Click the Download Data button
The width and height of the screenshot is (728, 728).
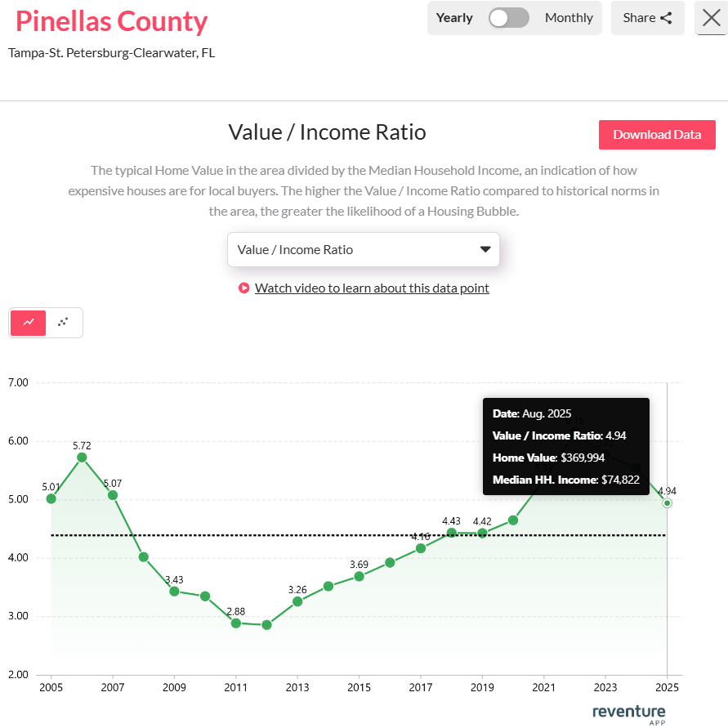coord(657,134)
